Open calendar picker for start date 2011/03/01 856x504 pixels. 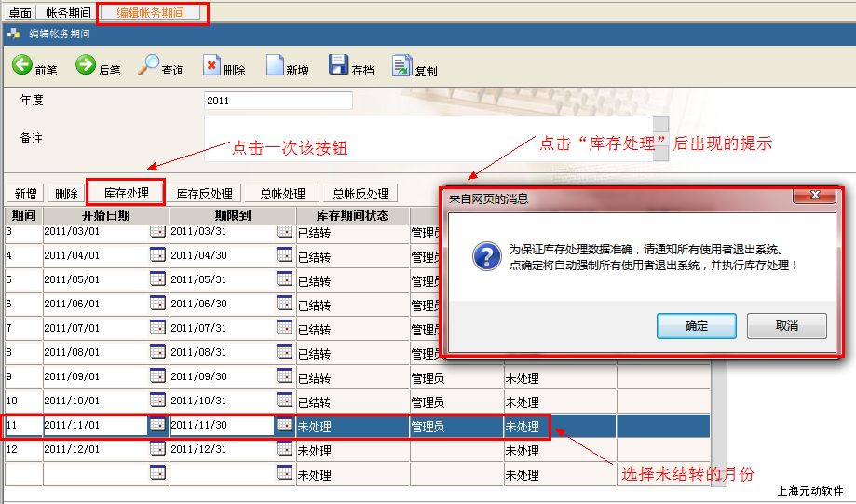[x=157, y=231]
